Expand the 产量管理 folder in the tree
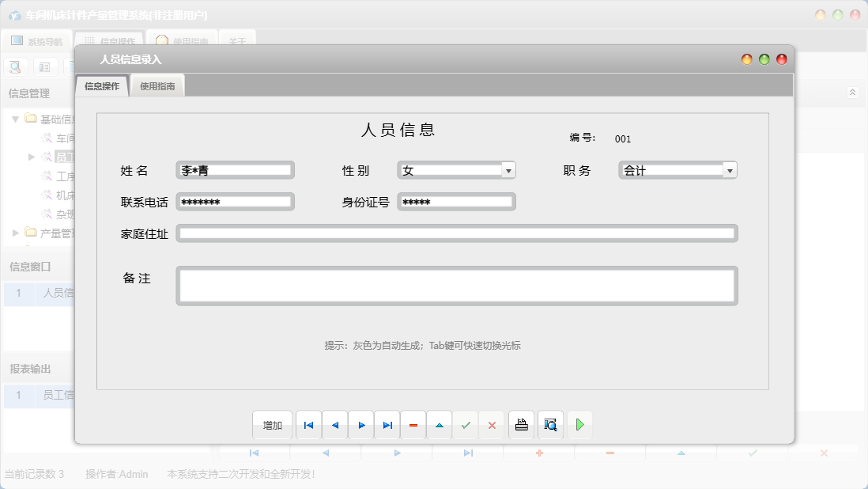The image size is (868, 489). point(13,233)
